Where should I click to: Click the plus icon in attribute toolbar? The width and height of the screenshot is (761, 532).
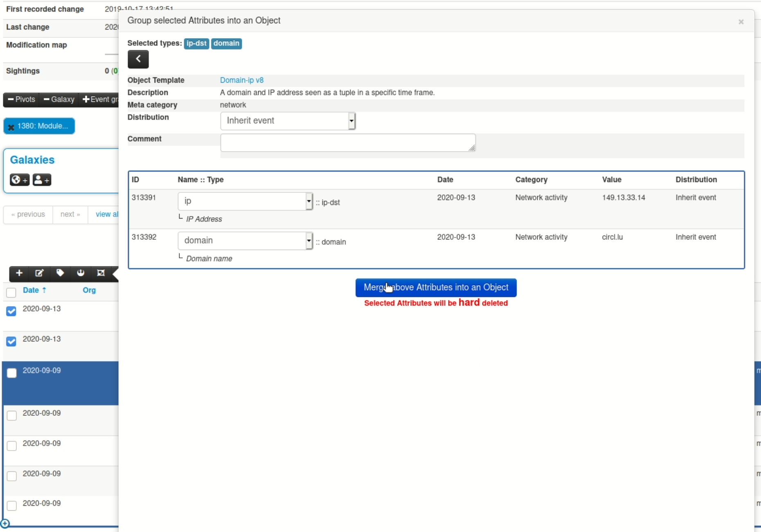coord(19,273)
